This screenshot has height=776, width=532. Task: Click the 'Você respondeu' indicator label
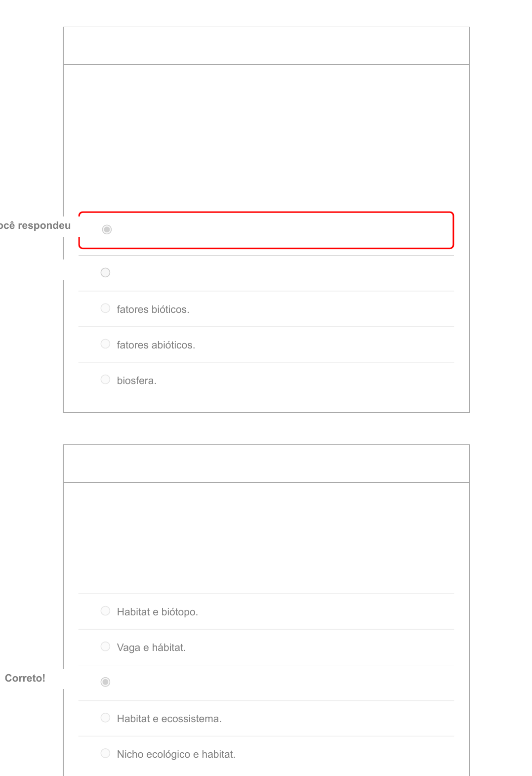[x=35, y=225]
